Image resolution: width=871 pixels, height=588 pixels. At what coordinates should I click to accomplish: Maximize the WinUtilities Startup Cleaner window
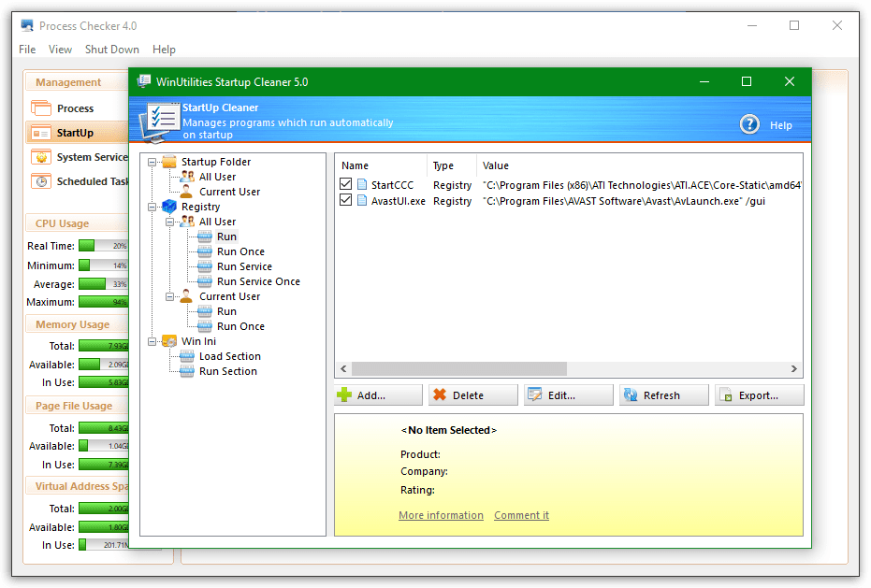pyautogui.click(x=747, y=81)
